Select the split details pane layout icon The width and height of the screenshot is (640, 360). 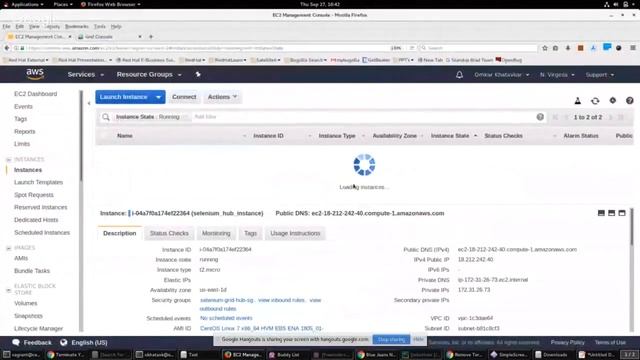(611, 213)
